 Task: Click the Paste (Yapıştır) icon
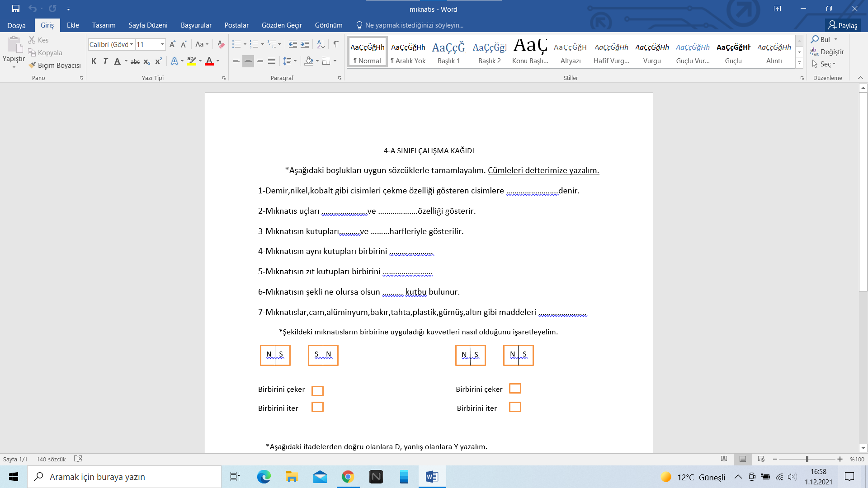click(14, 46)
